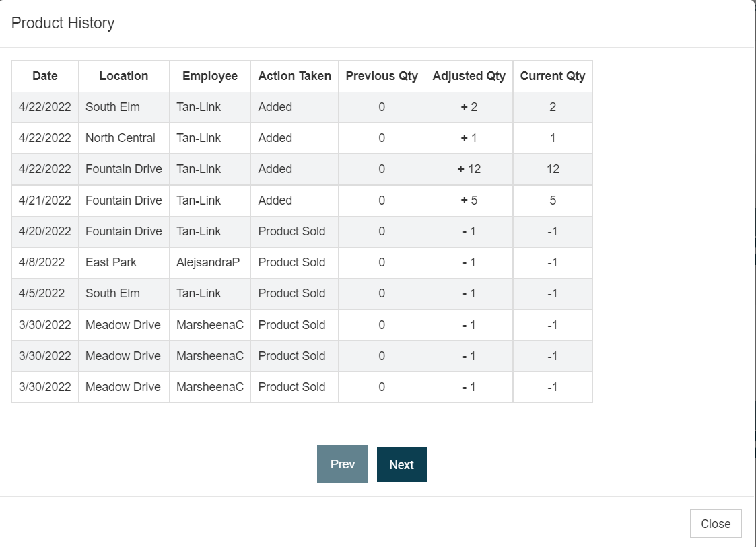Click the 4/20/2022 date cell
This screenshot has width=756, height=547.
point(45,231)
